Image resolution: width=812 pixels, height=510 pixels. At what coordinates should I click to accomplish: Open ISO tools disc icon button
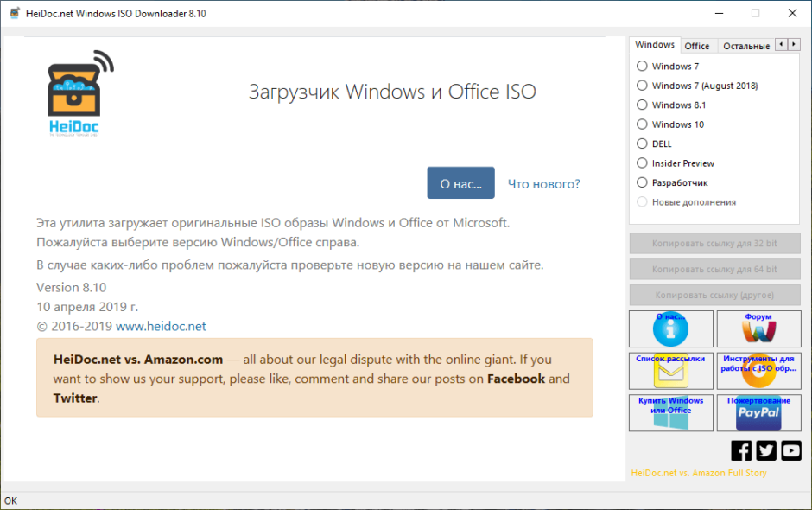(x=758, y=372)
